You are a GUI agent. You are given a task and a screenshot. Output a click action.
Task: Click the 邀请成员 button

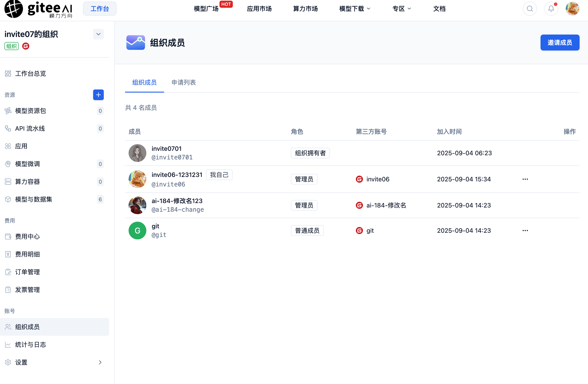[560, 43]
